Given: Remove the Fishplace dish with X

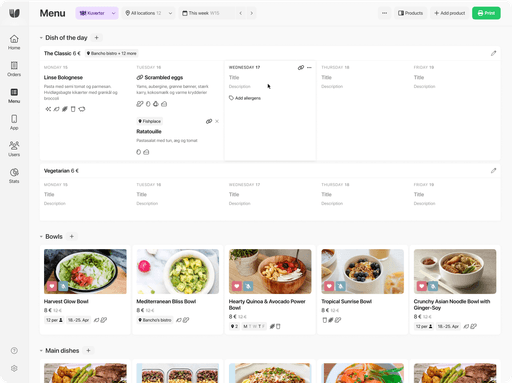Looking at the screenshot, I should coord(217,121).
